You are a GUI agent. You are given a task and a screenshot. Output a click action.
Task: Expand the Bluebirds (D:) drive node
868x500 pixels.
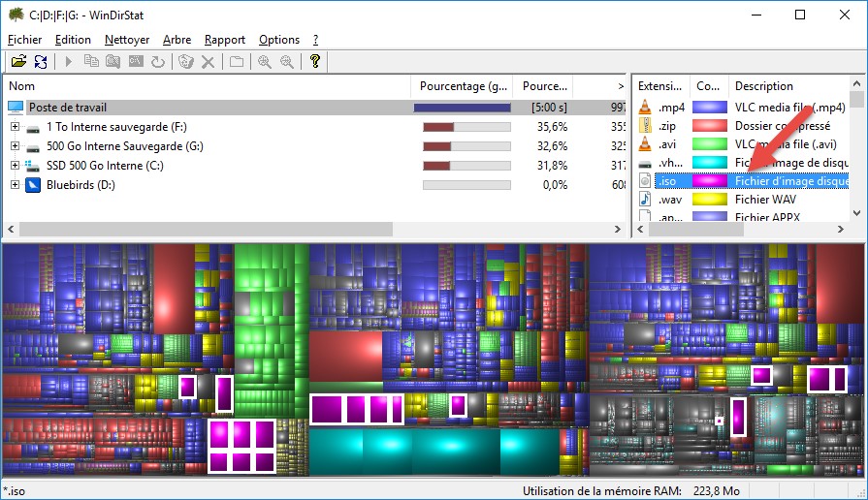pyautogui.click(x=15, y=185)
